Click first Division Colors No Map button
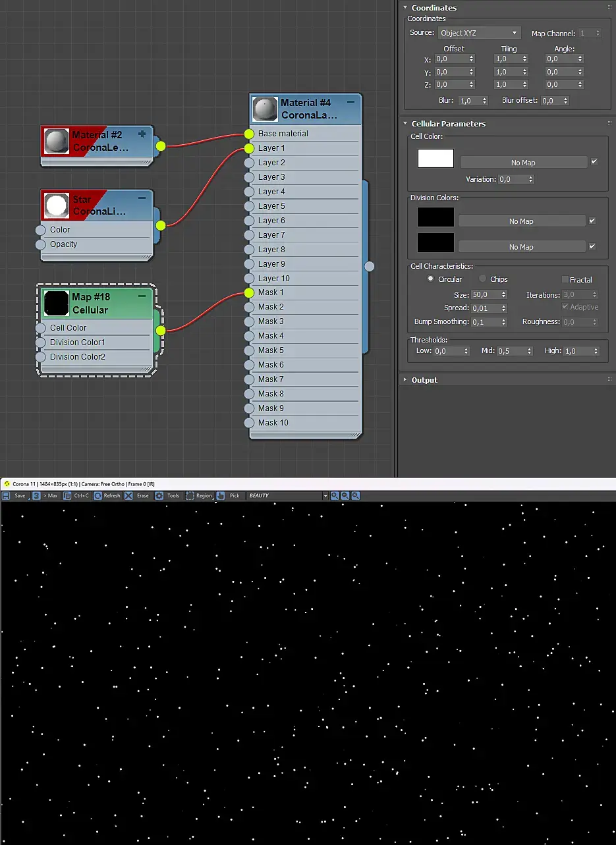The image size is (616, 845). [521, 221]
